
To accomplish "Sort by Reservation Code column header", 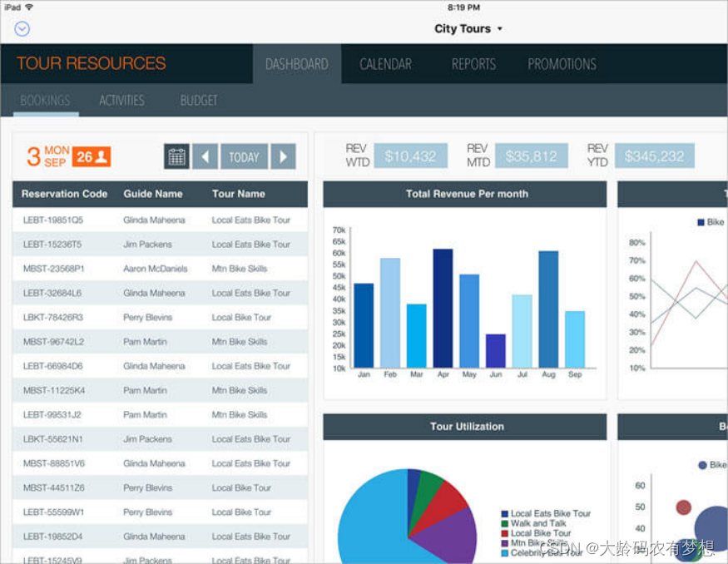I will pos(64,194).
